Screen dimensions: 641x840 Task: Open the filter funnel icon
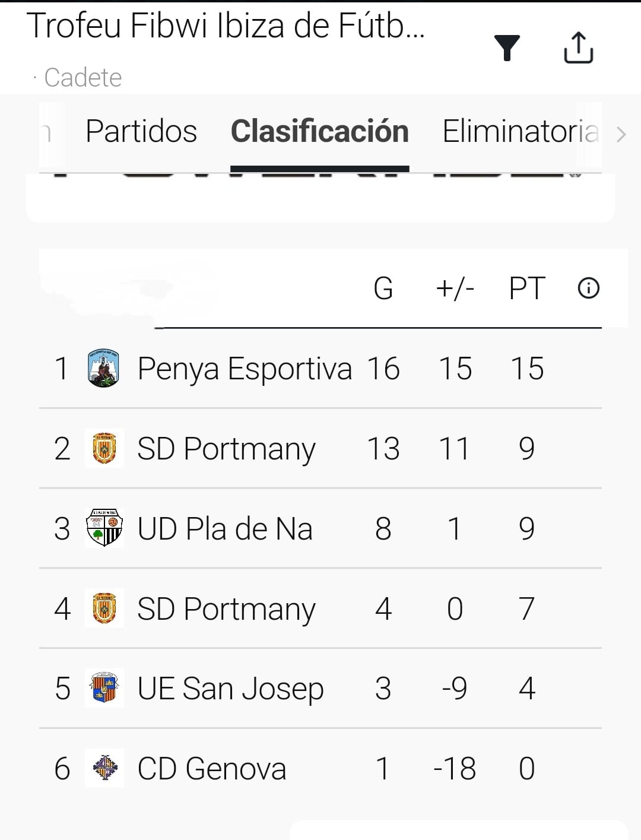[507, 48]
